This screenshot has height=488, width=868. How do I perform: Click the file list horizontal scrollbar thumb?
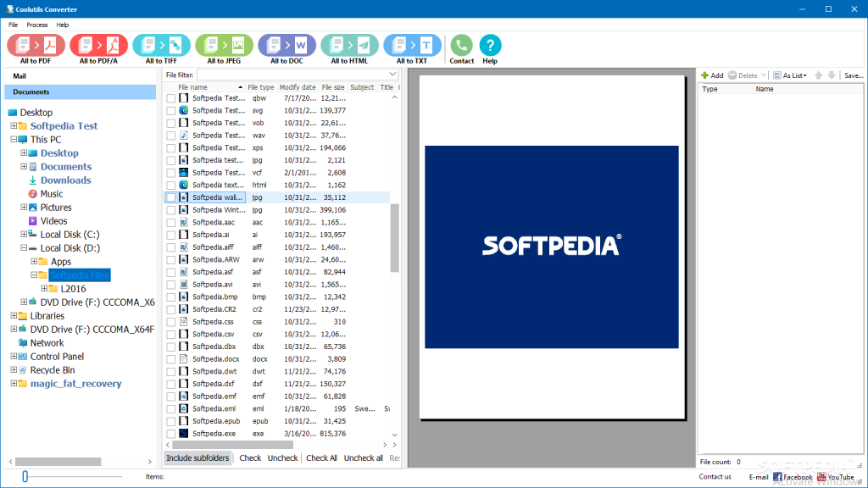point(232,445)
